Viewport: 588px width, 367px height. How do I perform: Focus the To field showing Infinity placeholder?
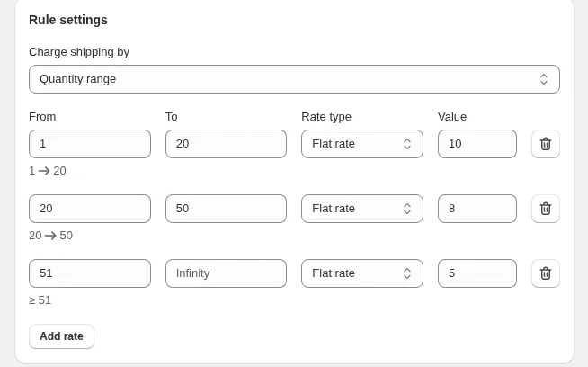click(227, 273)
